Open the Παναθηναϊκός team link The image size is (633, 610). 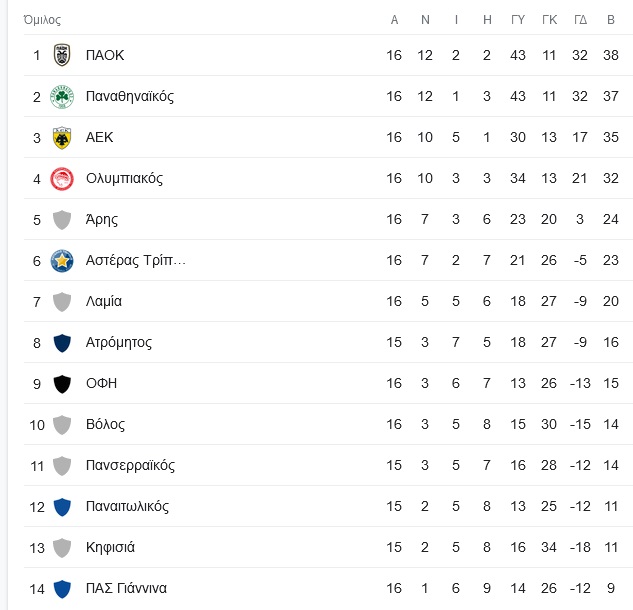130,96
